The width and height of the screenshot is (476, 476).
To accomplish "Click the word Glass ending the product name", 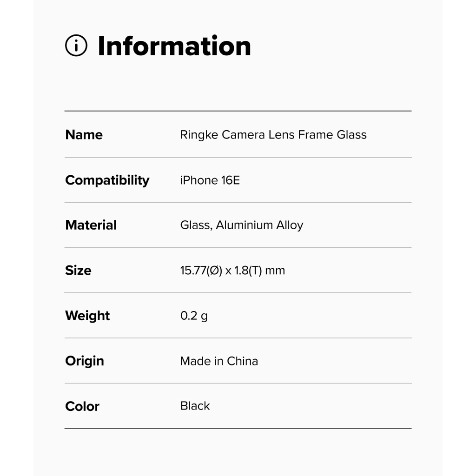I will point(351,135).
